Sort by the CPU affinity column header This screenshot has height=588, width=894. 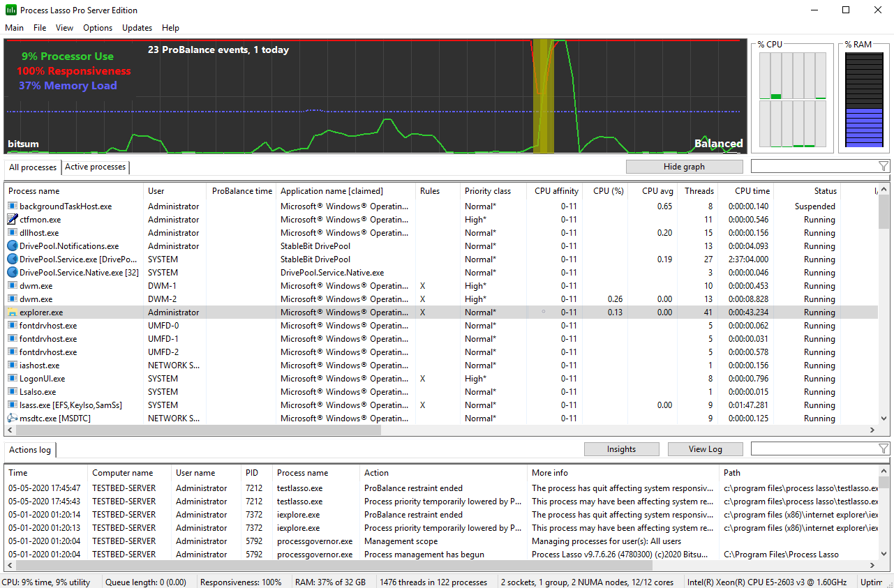555,191
